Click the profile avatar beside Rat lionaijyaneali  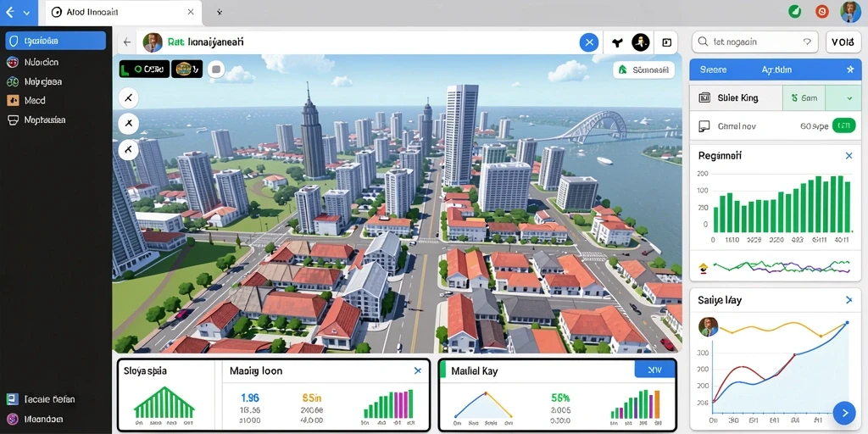click(x=153, y=42)
